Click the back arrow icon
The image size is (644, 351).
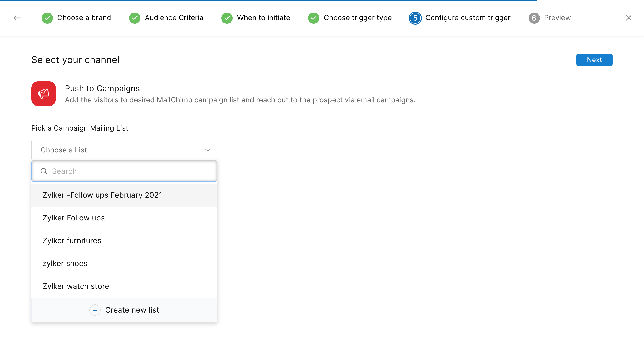17,18
